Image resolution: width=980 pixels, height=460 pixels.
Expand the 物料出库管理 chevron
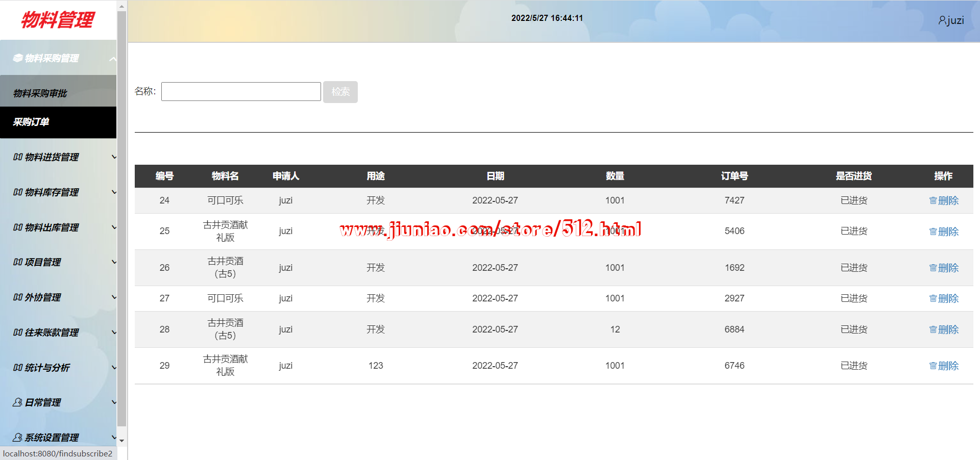(114, 227)
